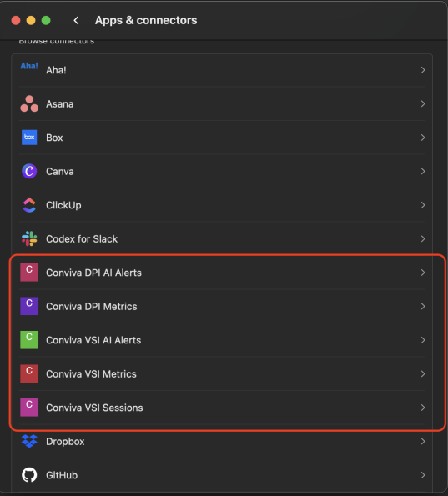
Task: Open the ClickUp connector label
Action: pos(63,205)
